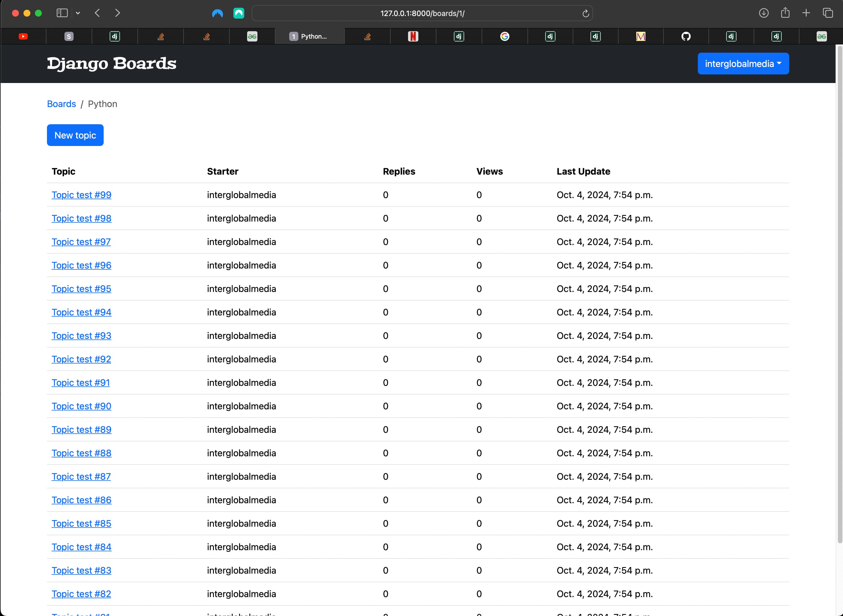Click the Python breadcrumb text
The height and width of the screenshot is (616, 843).
[x=103, y=104]
